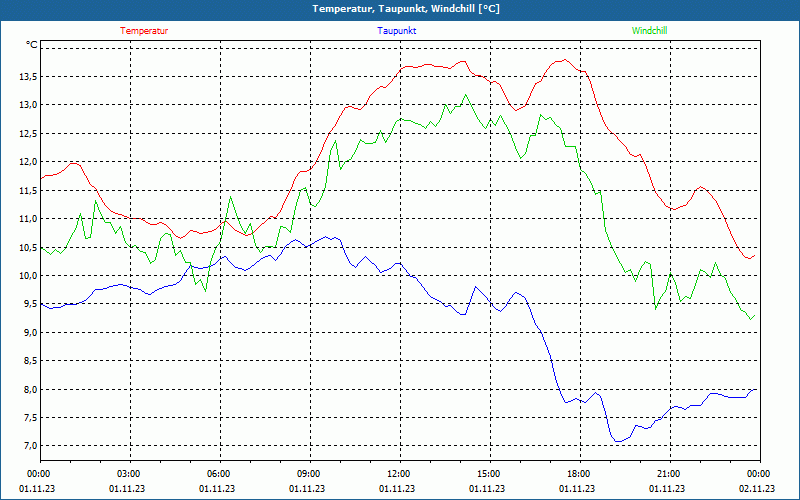Click the 12,0 value on y-axis

(x=28, y=162)
